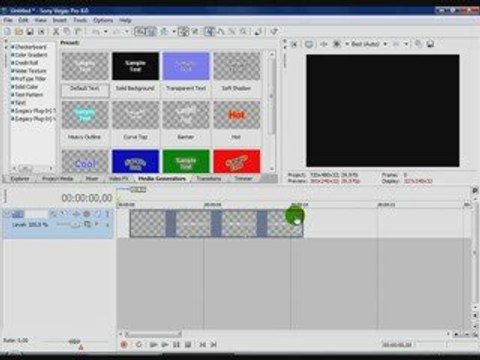Screen dimensions: 480x360
Task: Open the Edit menu
Action: coord(23,20)
